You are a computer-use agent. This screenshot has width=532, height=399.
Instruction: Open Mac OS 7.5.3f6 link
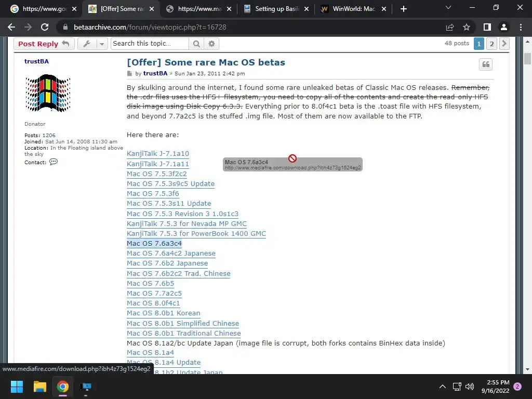[153, 193]
